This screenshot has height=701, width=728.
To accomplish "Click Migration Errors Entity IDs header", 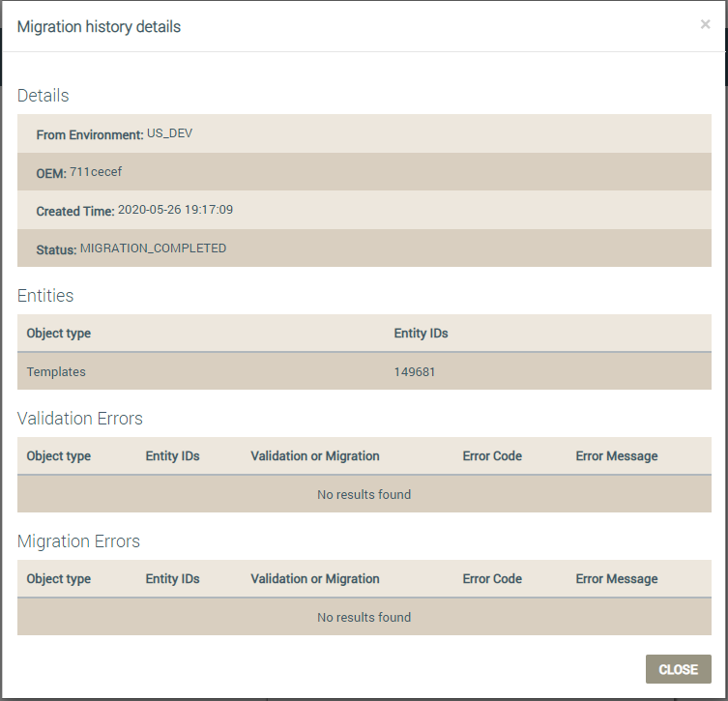I will coord(172,578).
